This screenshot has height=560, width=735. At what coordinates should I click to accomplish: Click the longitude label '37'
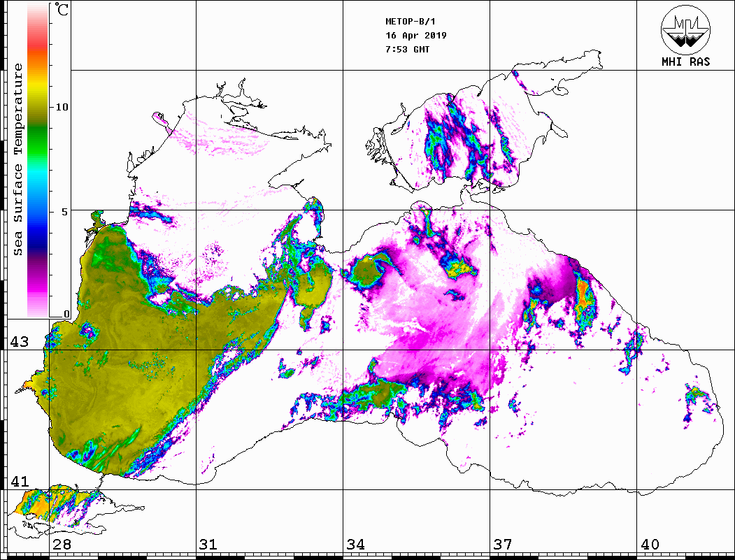503,545
